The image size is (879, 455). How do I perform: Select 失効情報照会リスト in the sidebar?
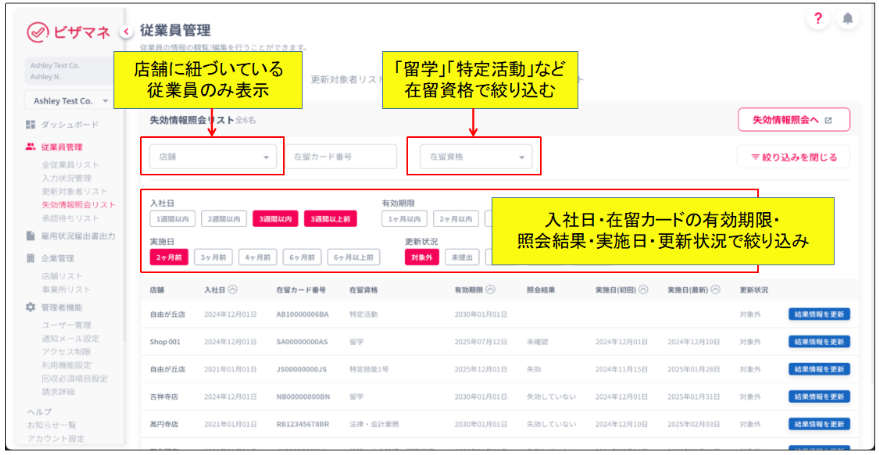[x=78, y=204]
